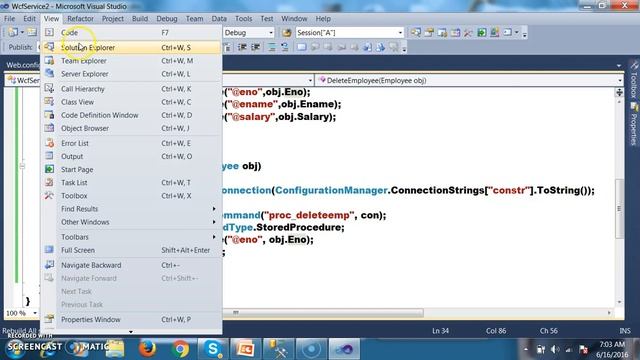Image resolution: width=640 pixels, height=360 pixels.
Task: Click the Output menu icon
Action: click(x=49, y=156)
